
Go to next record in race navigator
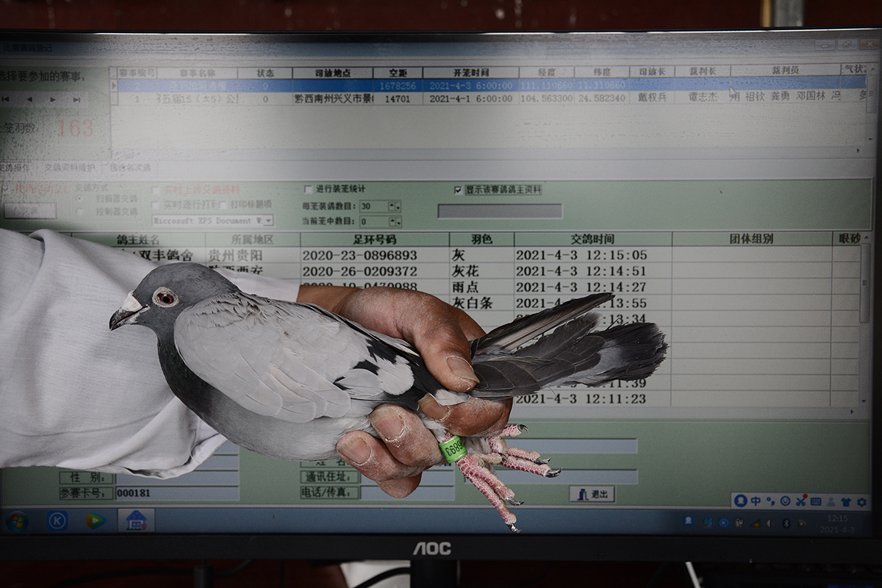coord(53,98)
